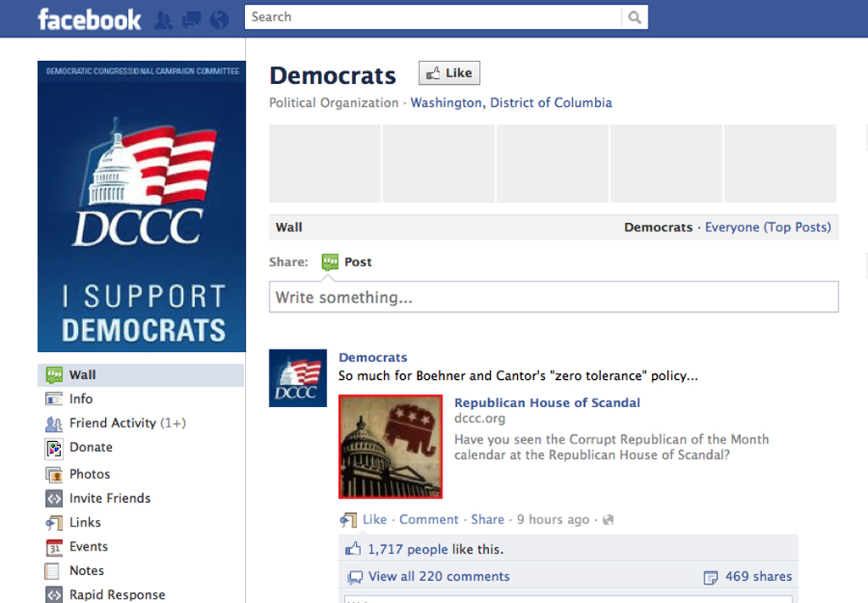The width and height of the screenshot is (868, 603).
Task: Like the Democrats page
Action: tap(448, 72)
